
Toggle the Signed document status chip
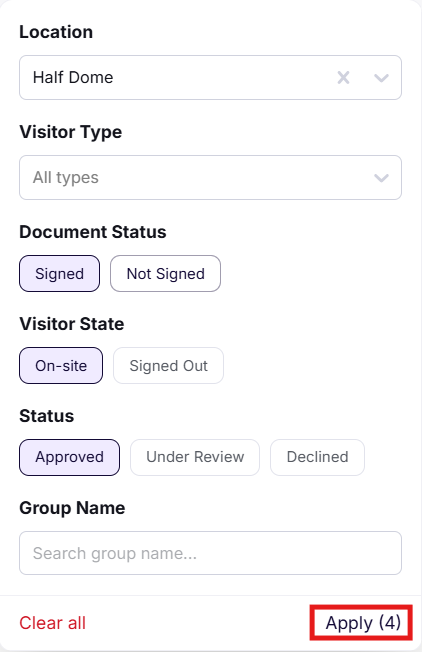pos(59,274)
